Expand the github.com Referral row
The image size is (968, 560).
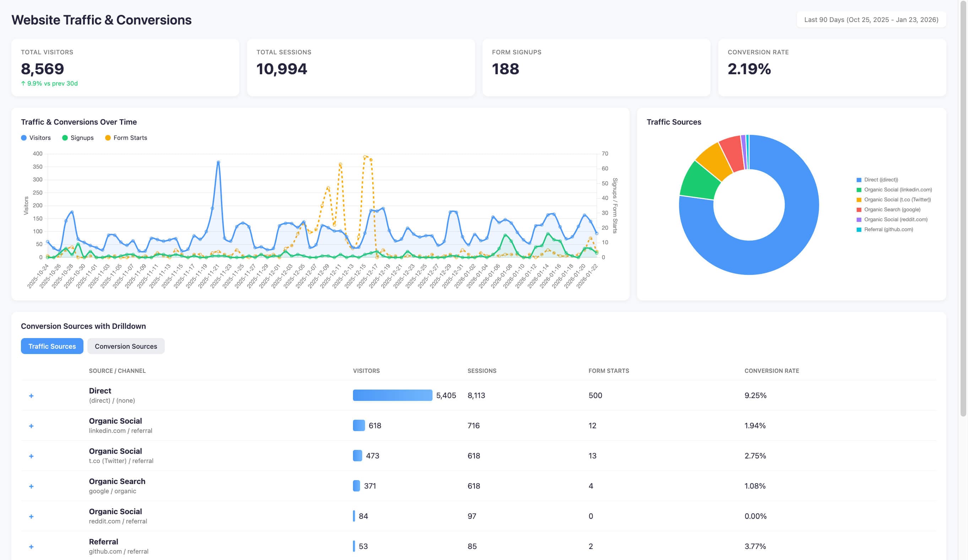tap(31, 547)
